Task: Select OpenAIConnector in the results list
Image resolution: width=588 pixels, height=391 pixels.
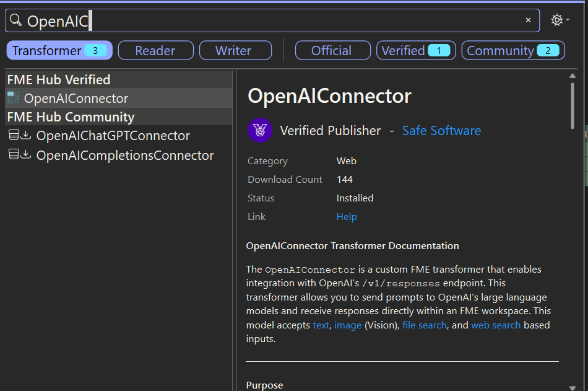Action: pyautogui.click(x=118, y=99)
